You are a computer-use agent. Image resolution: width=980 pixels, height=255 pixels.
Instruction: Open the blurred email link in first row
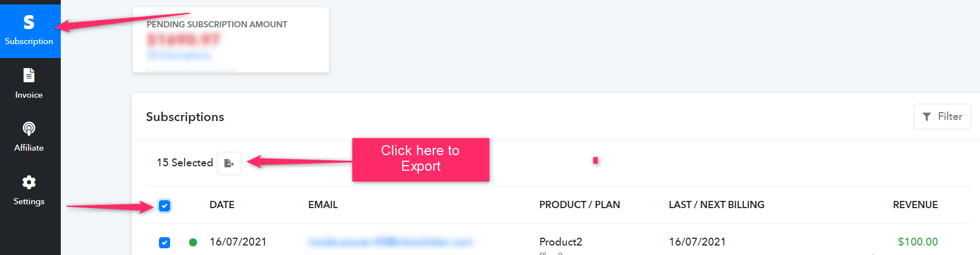(390, 242)
